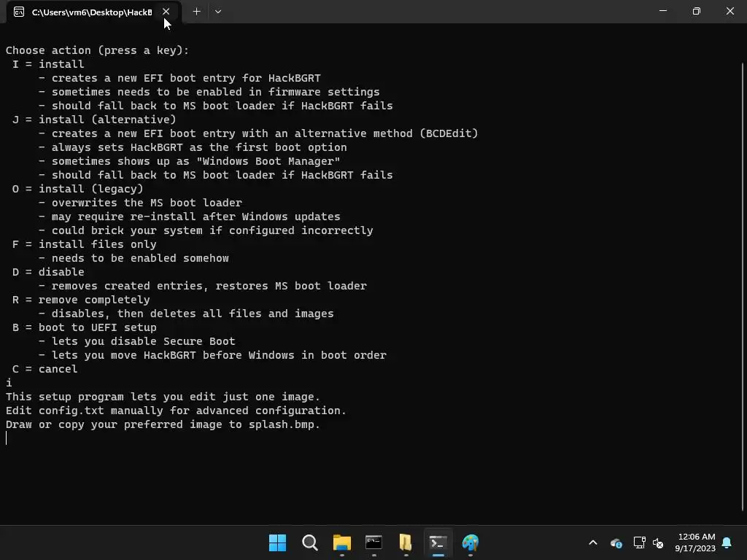Minimize the terminal window
This screenshot has width=747, height=560.
662,11
